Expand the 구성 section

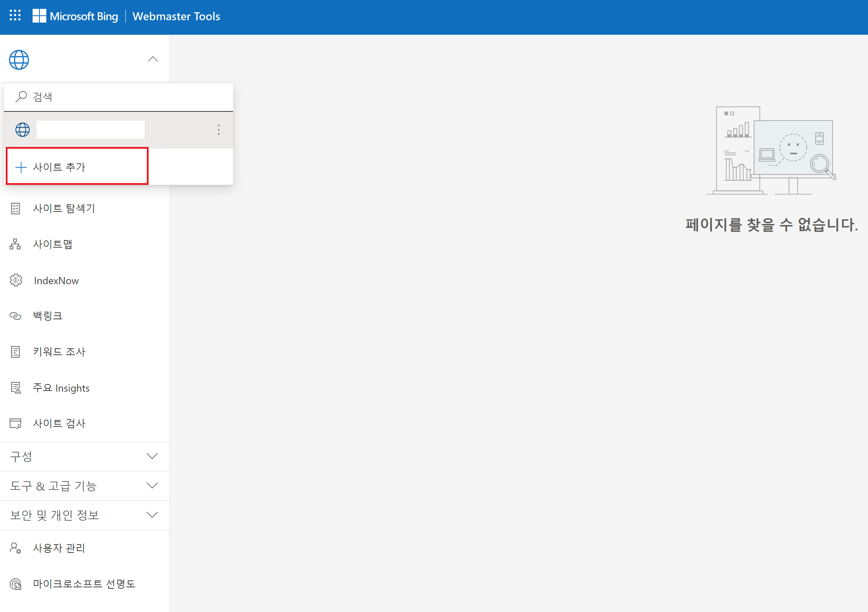pyautogui.click(x=152, y=456)
